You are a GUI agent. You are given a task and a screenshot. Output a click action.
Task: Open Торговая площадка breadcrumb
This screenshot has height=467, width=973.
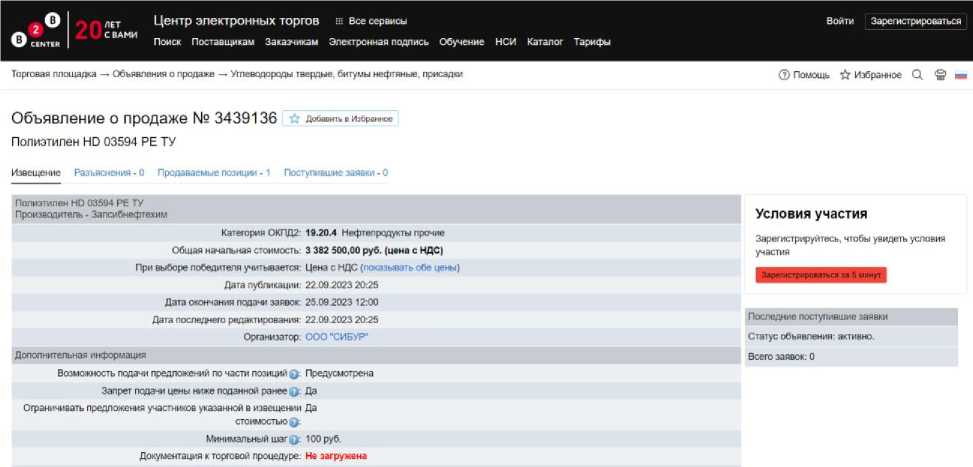[x=54, y=74]
